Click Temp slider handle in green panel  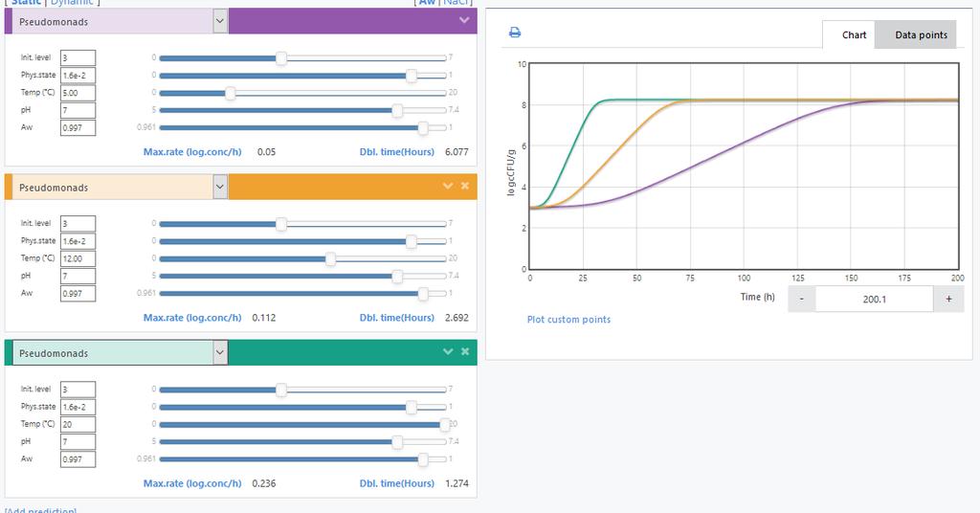[x=445, y=424]
